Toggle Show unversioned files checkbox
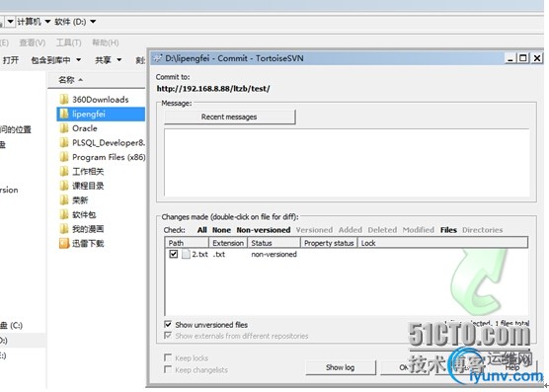The width and height of the screenshot is (549, 392). 168,325
